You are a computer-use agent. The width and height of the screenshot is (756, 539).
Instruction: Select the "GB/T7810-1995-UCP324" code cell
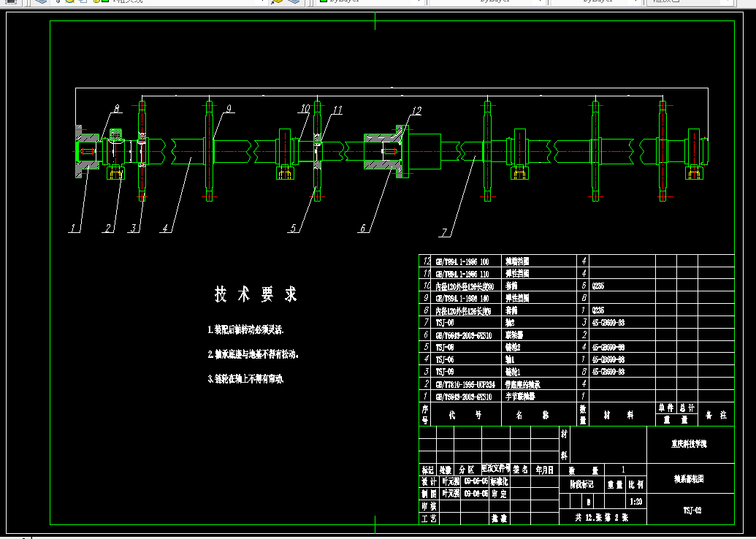pos(465,385)
